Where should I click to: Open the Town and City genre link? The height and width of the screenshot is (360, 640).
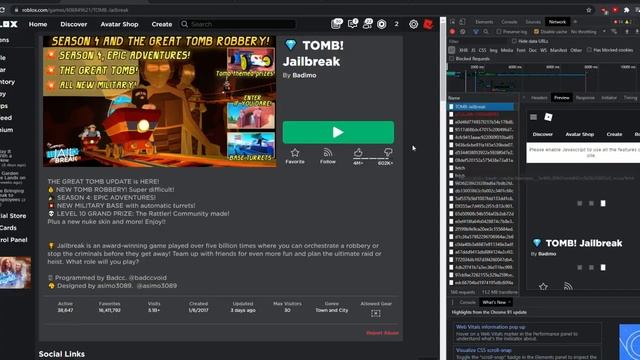(331, 310)
